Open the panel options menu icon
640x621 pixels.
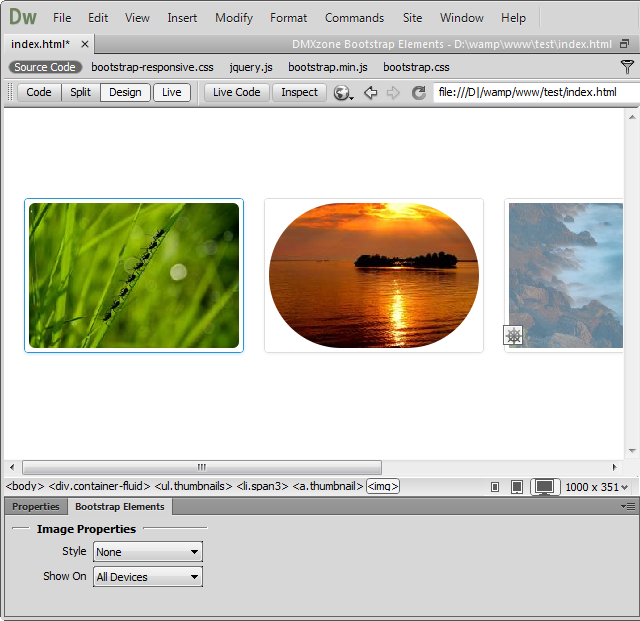628,507
